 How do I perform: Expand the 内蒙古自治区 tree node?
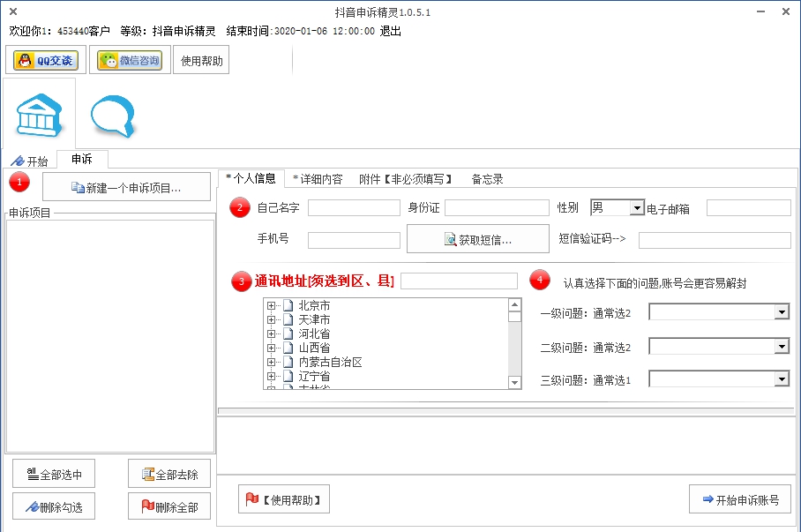(271, 363)
